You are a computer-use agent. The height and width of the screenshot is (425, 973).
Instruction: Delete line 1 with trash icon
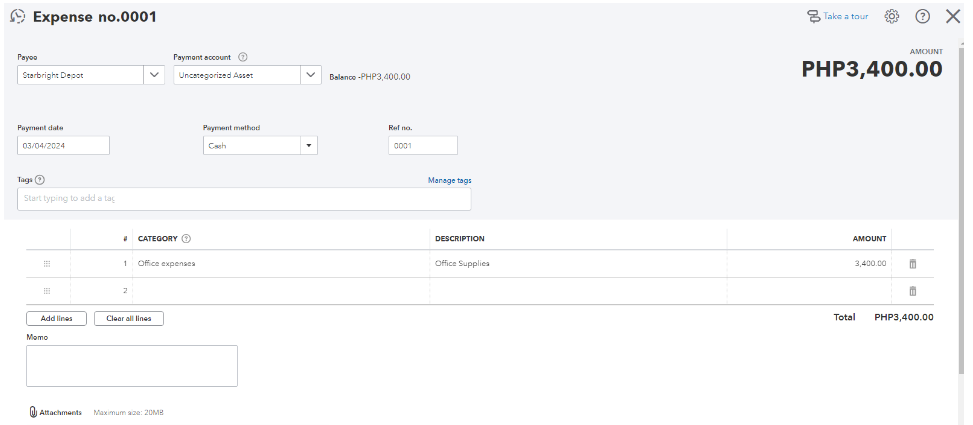(x=912, y=264)
